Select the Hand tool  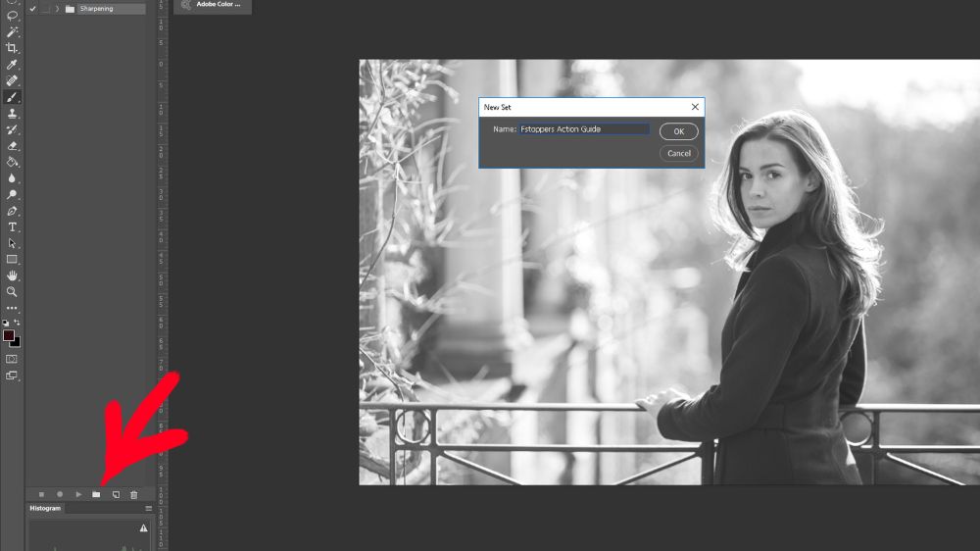point(12,275)
